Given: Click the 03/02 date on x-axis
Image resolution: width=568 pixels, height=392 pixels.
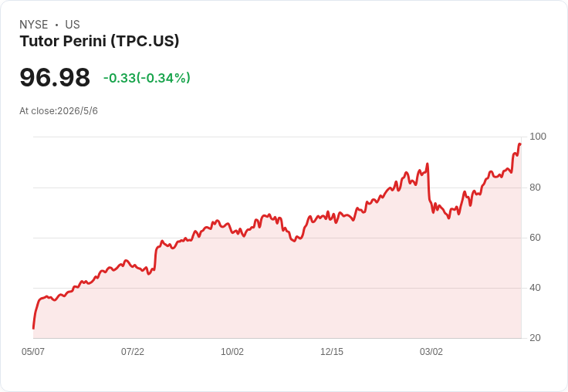Looking at the screenshot, I should click(x=431, y=351).
